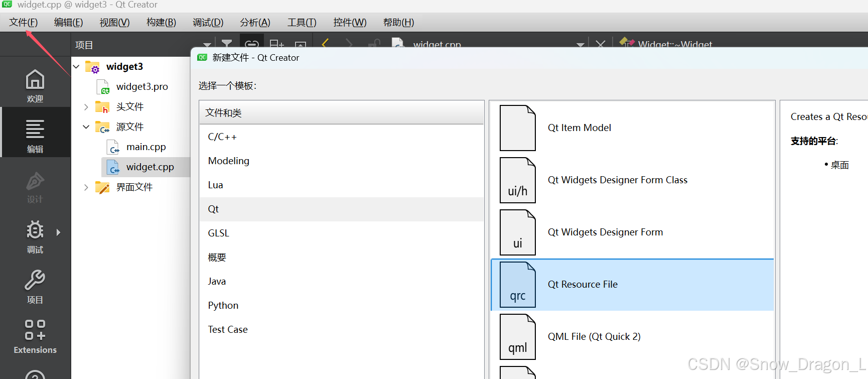This screenshot has width=868, height=379.
Task: Open the widget.cpp document dropdown
Action: point(581,45)
